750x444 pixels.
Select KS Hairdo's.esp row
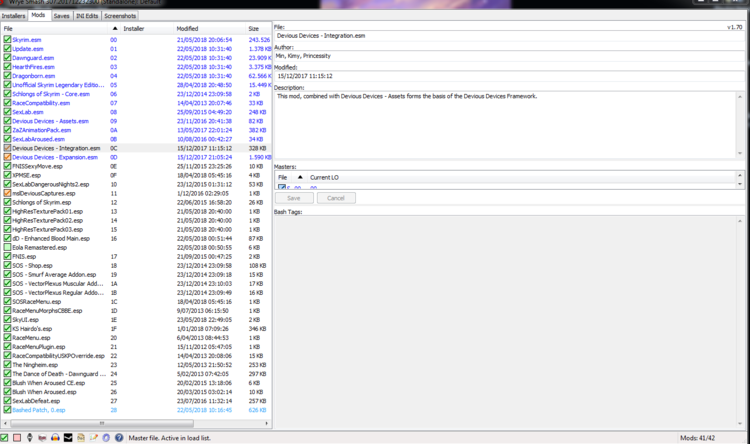(x=136, y=329)
